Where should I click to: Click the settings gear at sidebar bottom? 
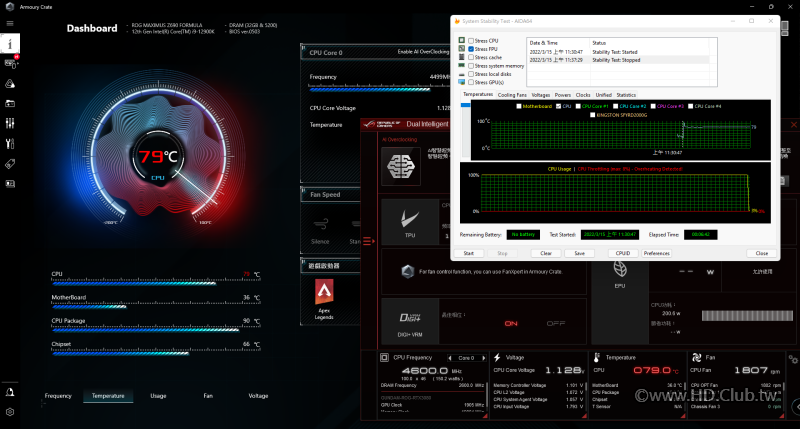[x=10, y=412]
